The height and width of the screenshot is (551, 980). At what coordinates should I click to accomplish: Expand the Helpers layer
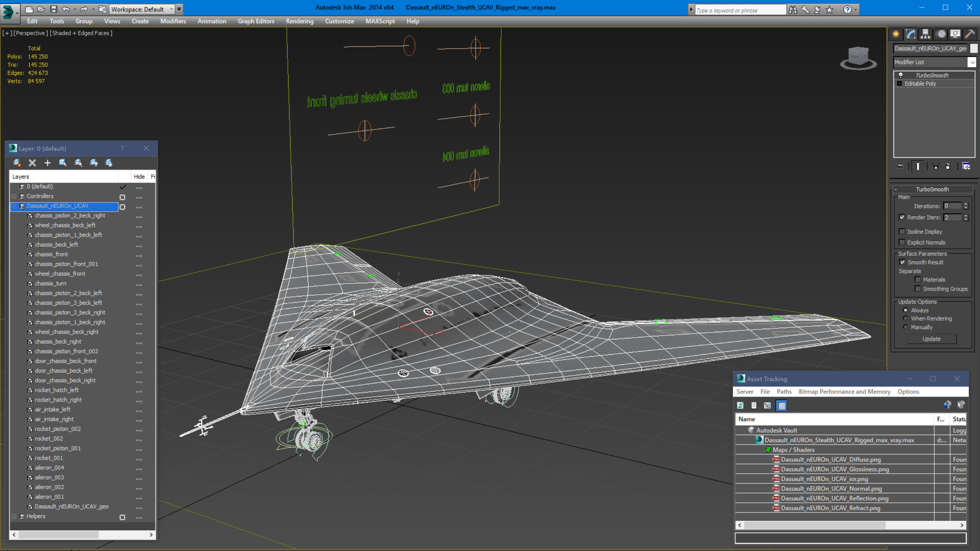click(14, 516)
